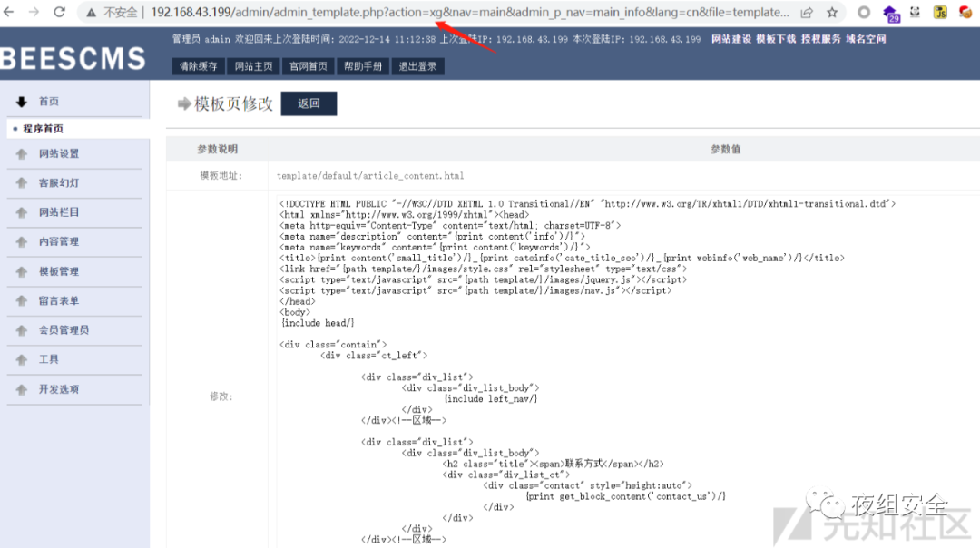The height and width of the screenshot is (548, 980).
Task: Click the share page icon
Action: [x=807, y=13]
